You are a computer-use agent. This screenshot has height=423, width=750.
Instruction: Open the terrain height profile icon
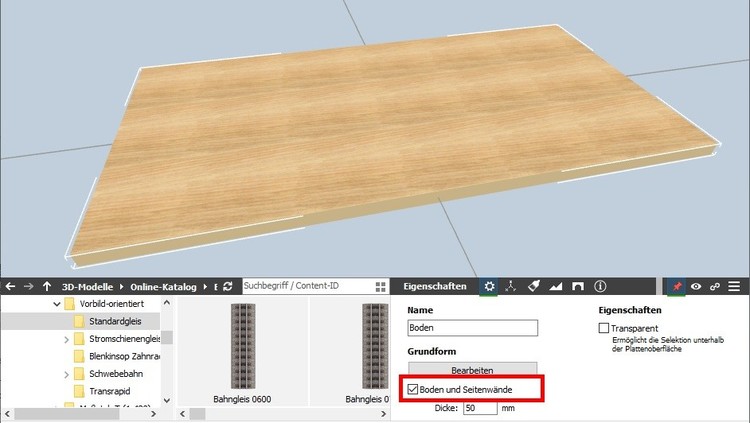point(556,286)
